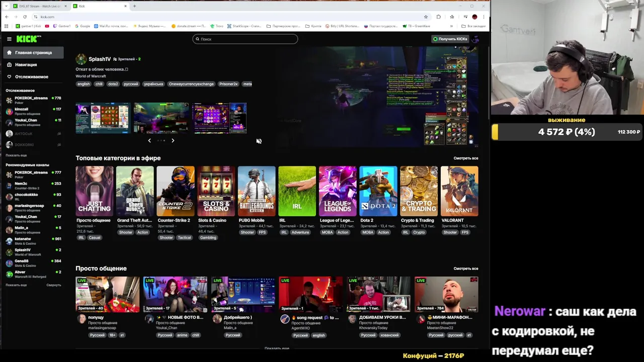
Task: Collapse recommended channels Свернуть
Action: point(54,285)
